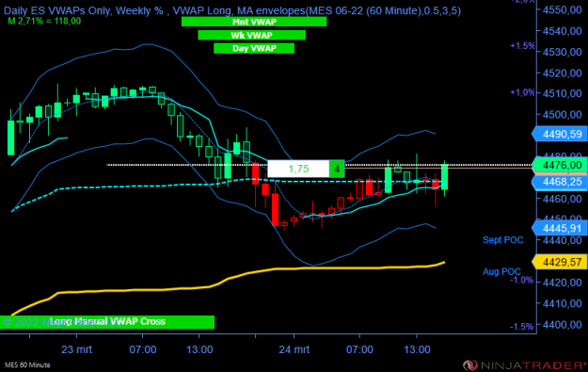Click the Sept POC label
This screenshot has height=372, width=588.
[x=503, y=240]
